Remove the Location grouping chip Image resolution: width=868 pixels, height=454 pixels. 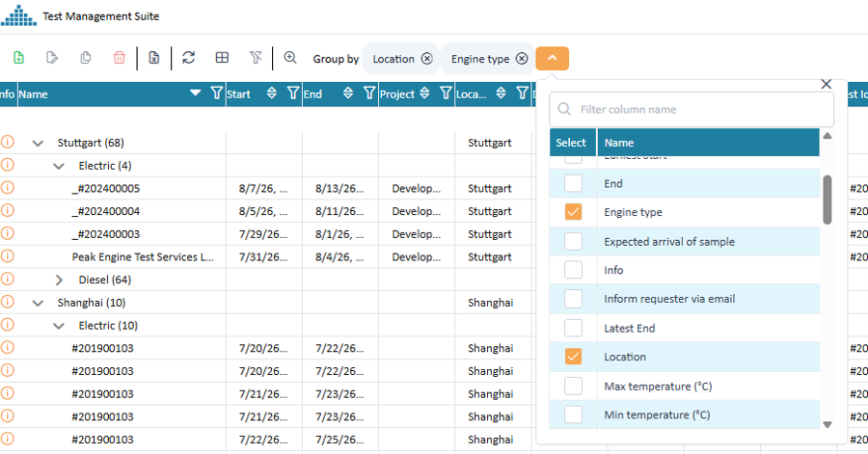[x=427, y=59]
